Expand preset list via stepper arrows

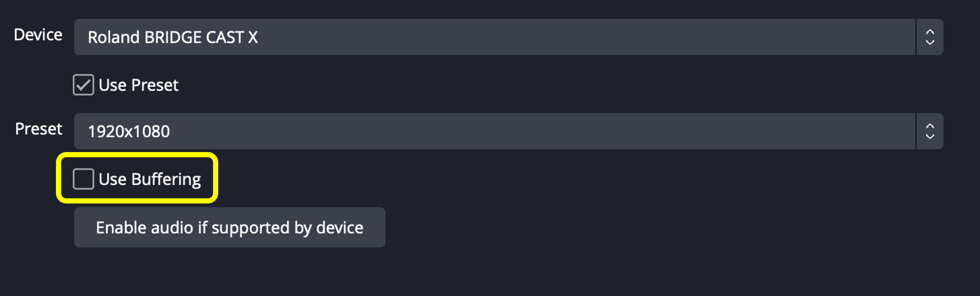(x=930, y=131)
